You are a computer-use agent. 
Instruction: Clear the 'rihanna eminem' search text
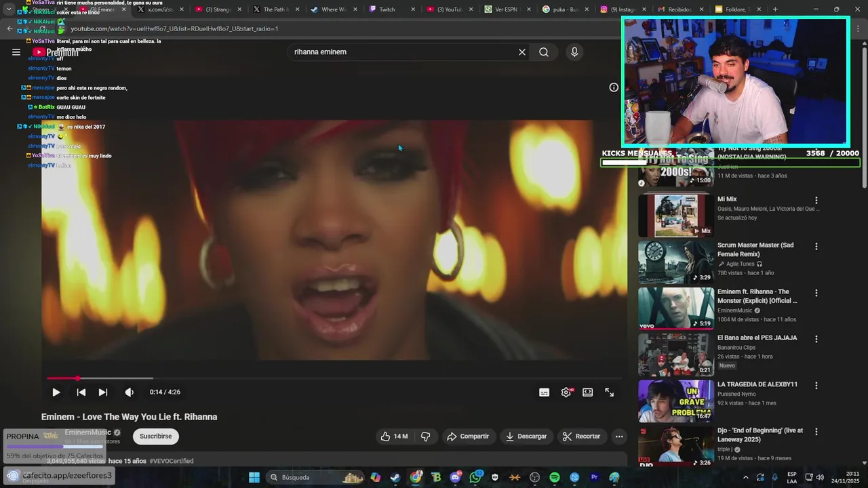[x=522, y=52]
